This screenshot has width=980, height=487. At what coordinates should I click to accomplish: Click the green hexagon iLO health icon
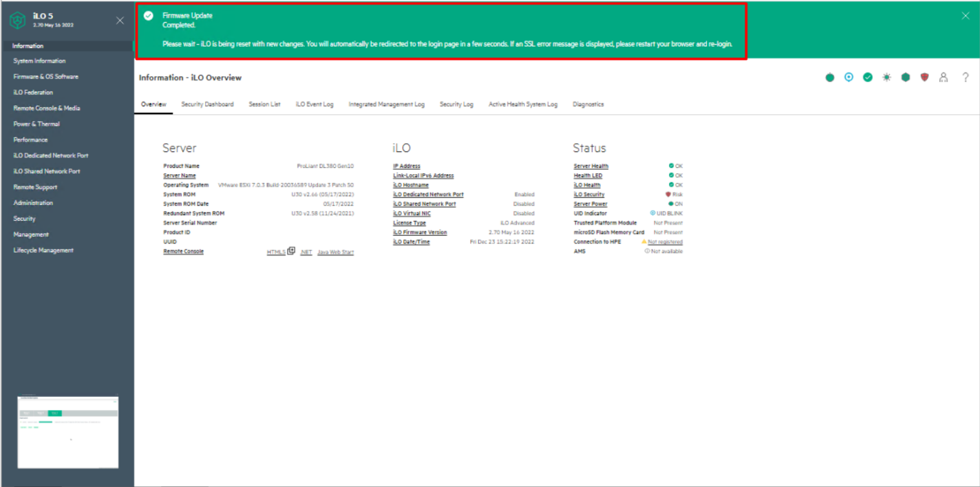click(906, 78)
